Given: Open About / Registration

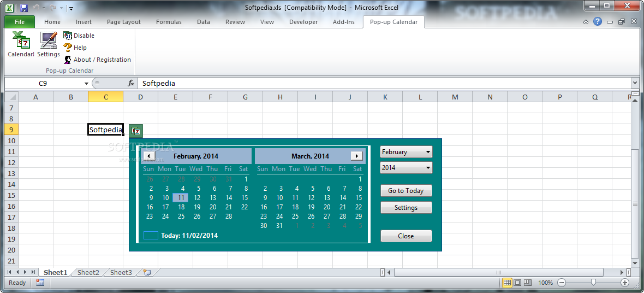Looking at the screenshot, I should (x=97, y=60).
